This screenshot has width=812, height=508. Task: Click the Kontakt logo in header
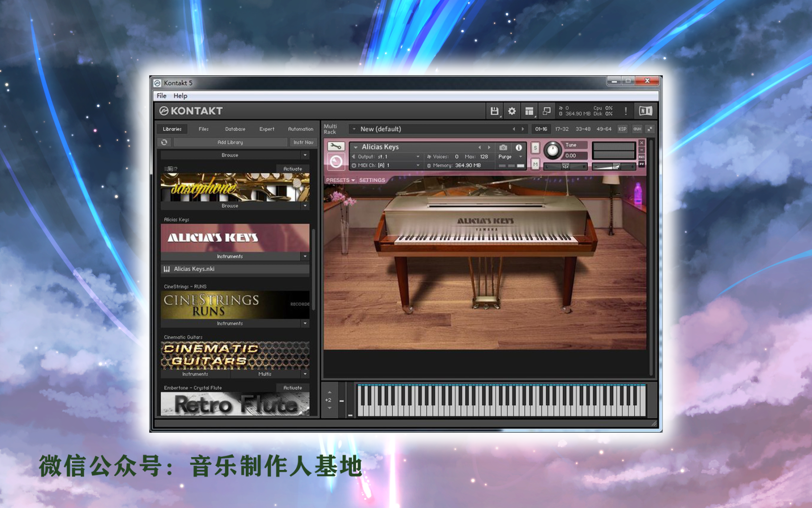coord(191,111)
